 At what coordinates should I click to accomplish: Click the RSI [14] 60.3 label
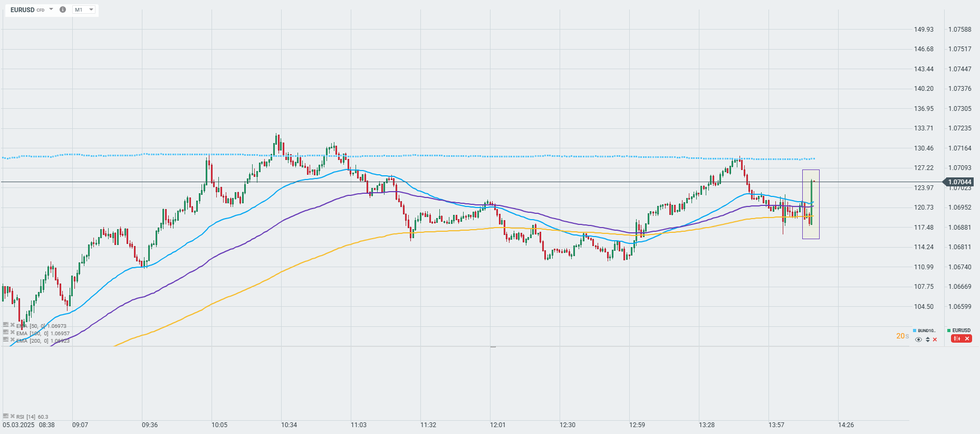coord(32,417)
